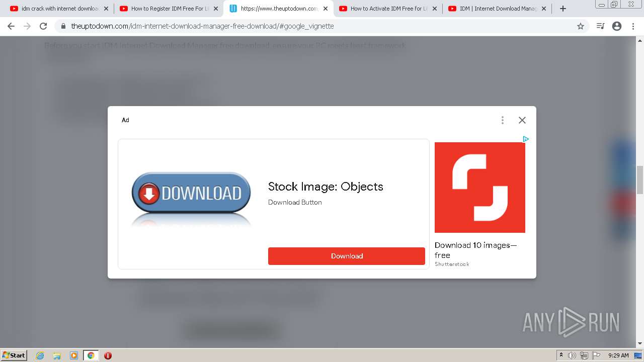Open Windows Explorer folder in taskbar

point(57,355)
